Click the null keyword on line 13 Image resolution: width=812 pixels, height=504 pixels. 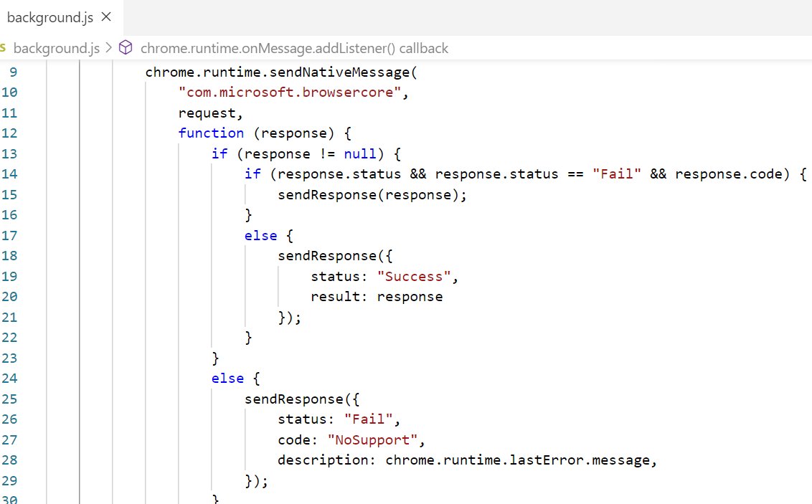coord(359,153)
